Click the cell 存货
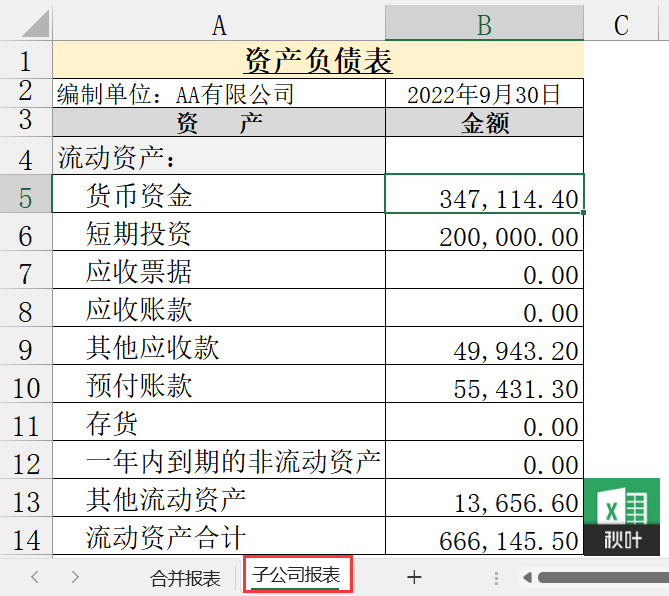 [x=219, y=422]
